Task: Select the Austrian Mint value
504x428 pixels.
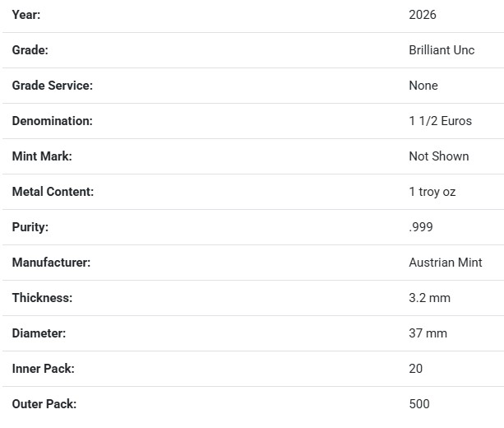Action: pyautogui.click(x=446, y=263)
